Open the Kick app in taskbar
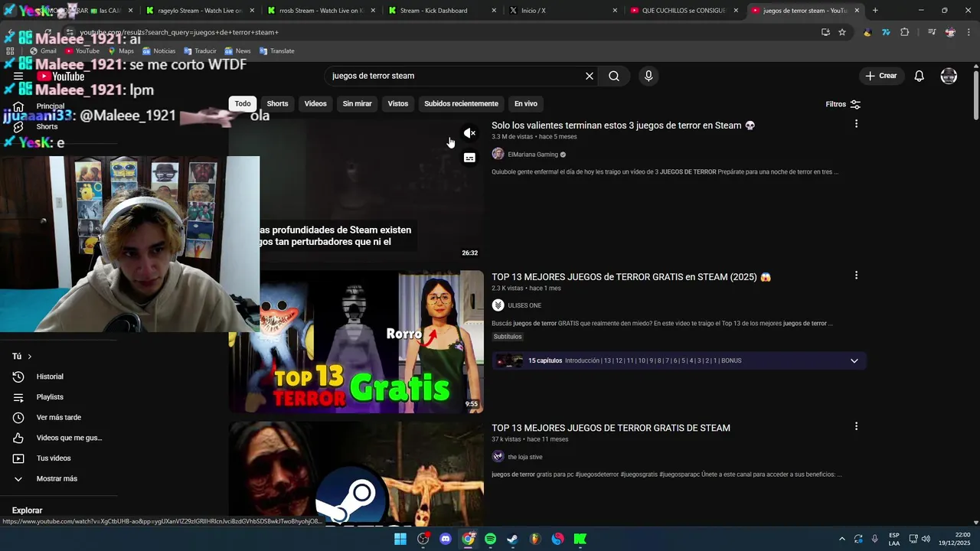 [580, 539]
